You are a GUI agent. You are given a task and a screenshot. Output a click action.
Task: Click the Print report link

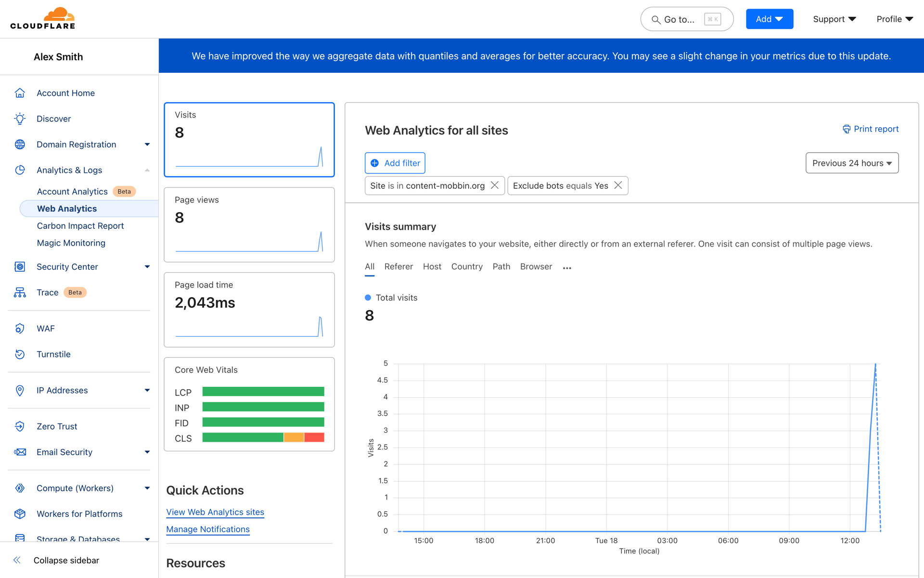tap(870, 129)
